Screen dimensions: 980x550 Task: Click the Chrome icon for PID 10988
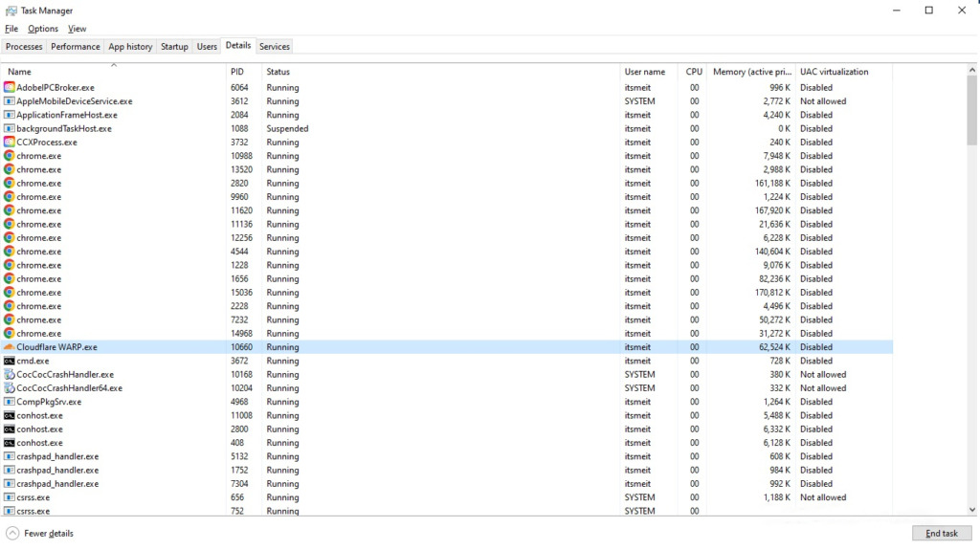[x=10, y=156]
